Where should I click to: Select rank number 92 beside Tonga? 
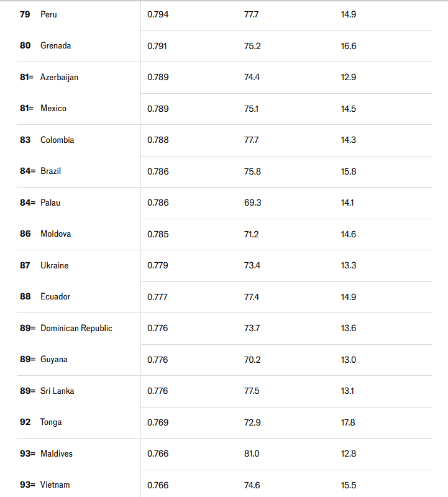(x=25, y=422)
